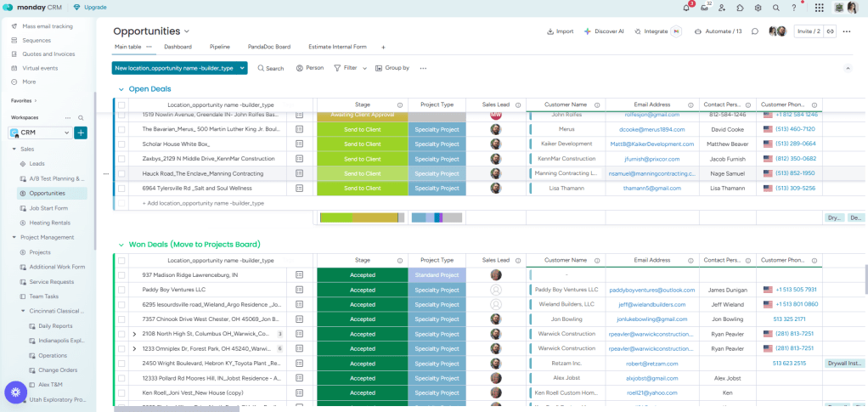The width and height of the screenshot is (868, 412).
Task: Open the CRM workspace dropdown
Action: pos(40,133)
